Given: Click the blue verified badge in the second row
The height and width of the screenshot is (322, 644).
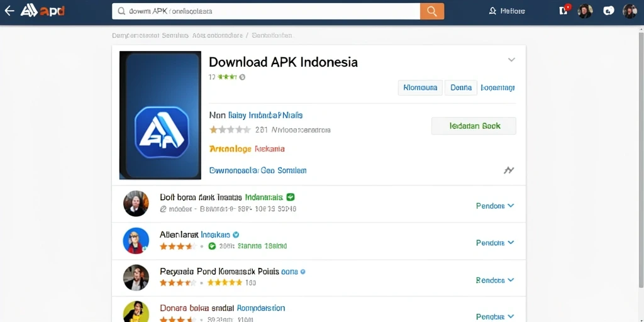Looking at the screenshot, I should [x=236, y=235].
